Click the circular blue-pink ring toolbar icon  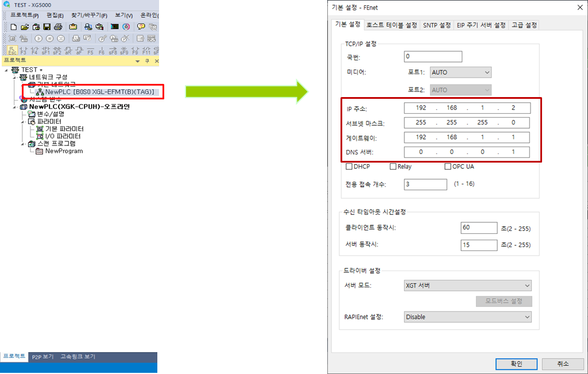(126, 26)
